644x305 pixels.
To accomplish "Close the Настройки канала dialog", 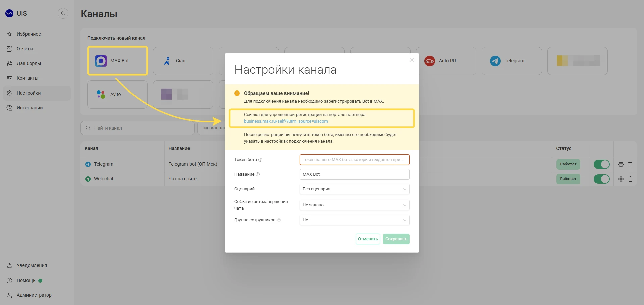I will pos(412,60).
